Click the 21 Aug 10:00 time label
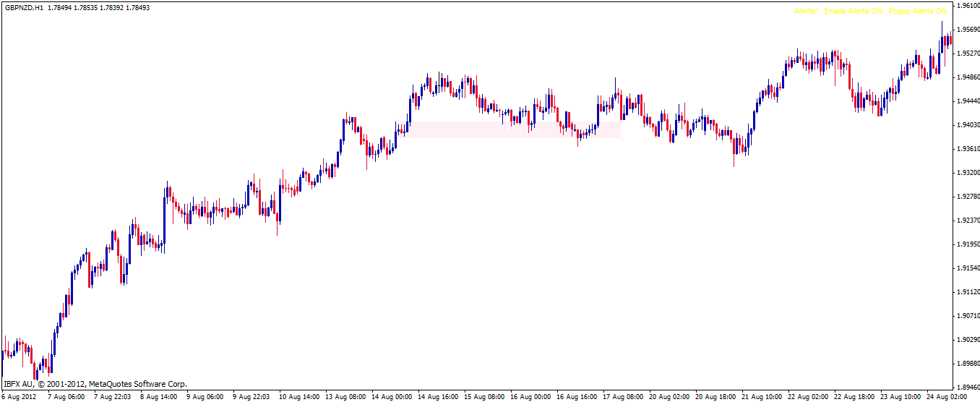980x402 pixels. point(761,396)
